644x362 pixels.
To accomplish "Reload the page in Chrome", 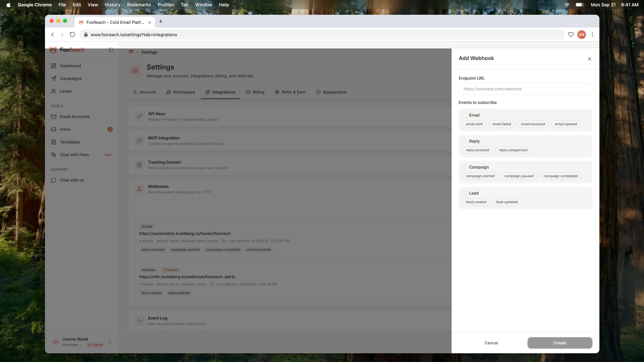I will coord(72,34).
